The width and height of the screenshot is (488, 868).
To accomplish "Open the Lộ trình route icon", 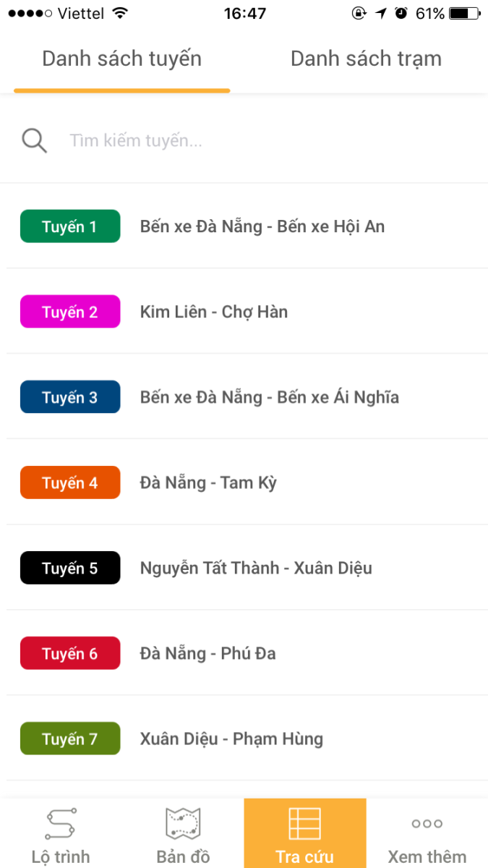I will tap(61, 823).
